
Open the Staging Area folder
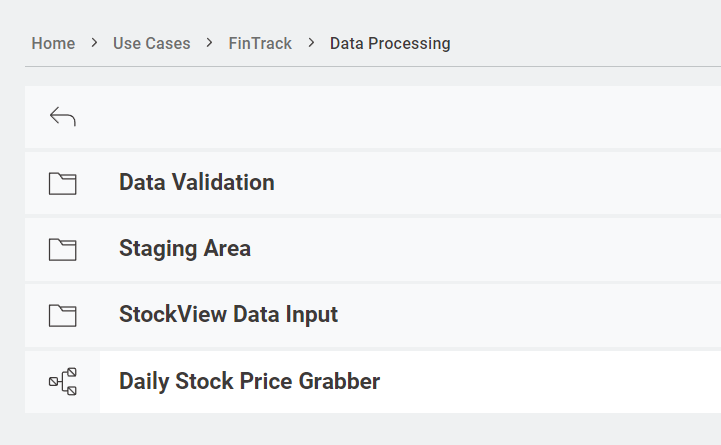[185, 249]
